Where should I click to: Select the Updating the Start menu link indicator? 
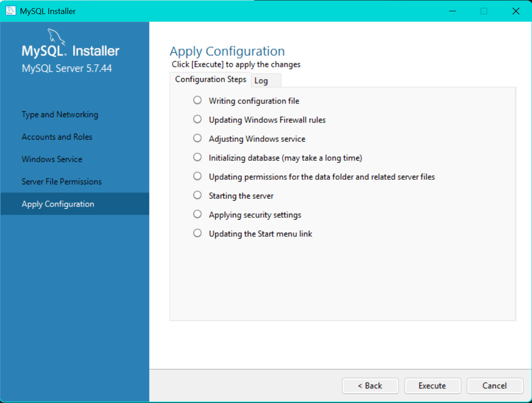pos(198,233)
